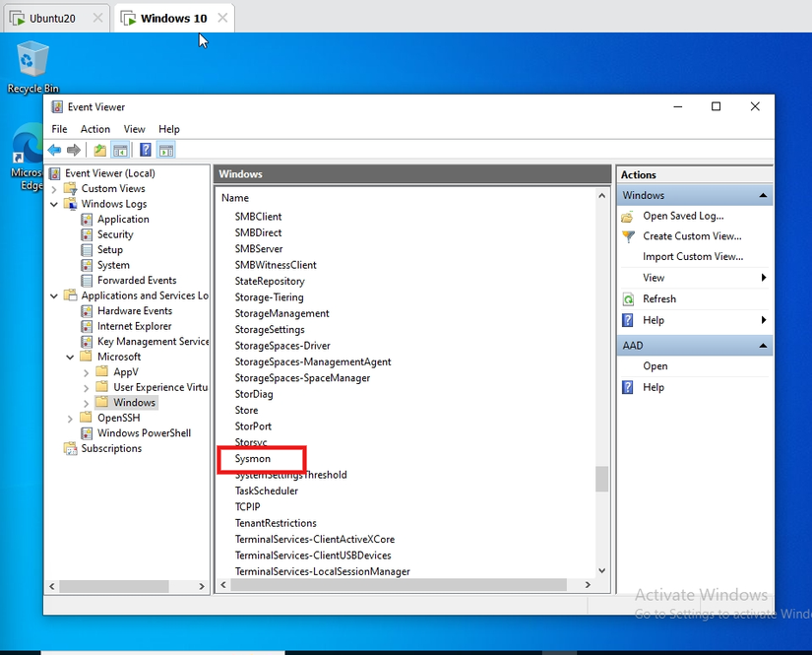Open the View menu in menu bar
This screenshot has width=812, height=655.
click(x=134, y=129)
